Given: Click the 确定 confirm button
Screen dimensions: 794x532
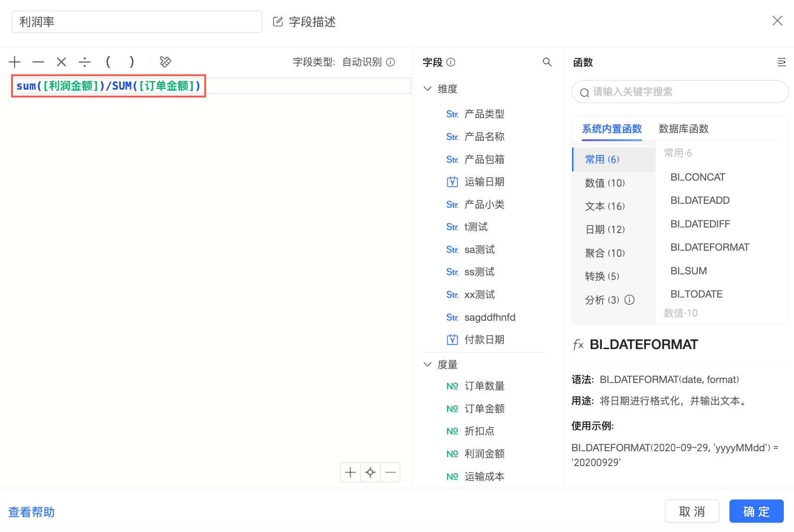Looking at the screenshot, I should [756, 511].
